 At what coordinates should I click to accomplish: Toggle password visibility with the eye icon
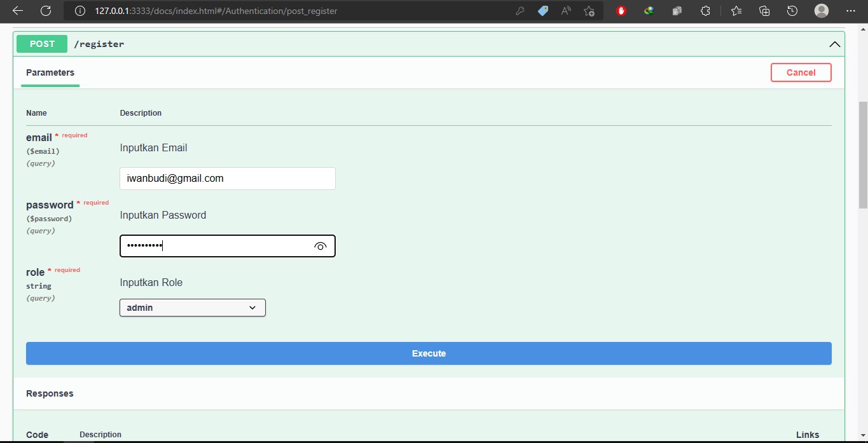(x=320, y=247)
